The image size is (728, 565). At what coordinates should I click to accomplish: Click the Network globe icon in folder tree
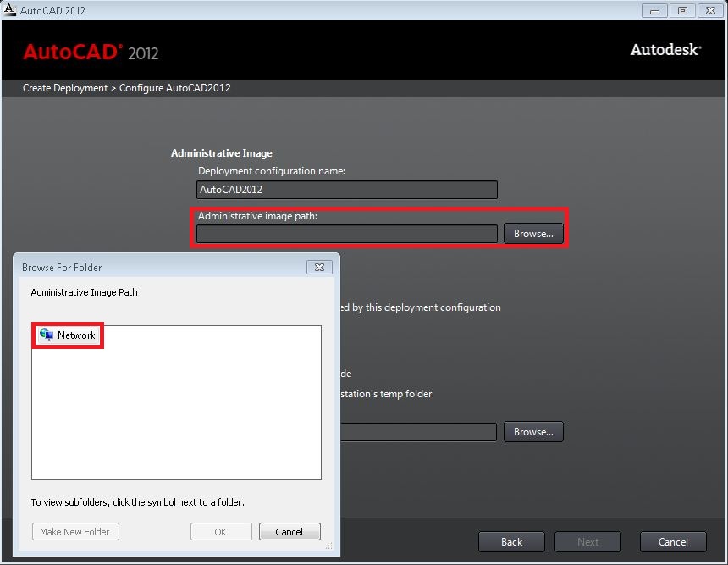tap(46, 335)
